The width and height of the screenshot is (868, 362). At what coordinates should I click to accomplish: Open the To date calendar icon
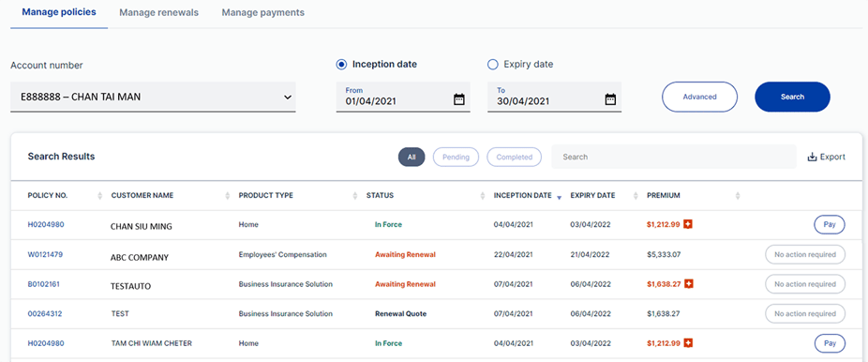pos(610,99)
